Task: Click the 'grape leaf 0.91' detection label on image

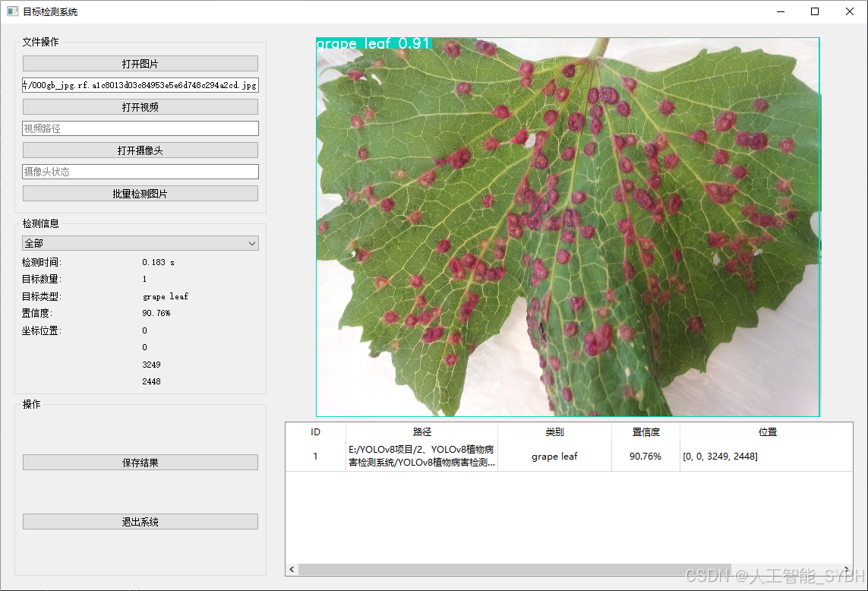Action: 374,43
